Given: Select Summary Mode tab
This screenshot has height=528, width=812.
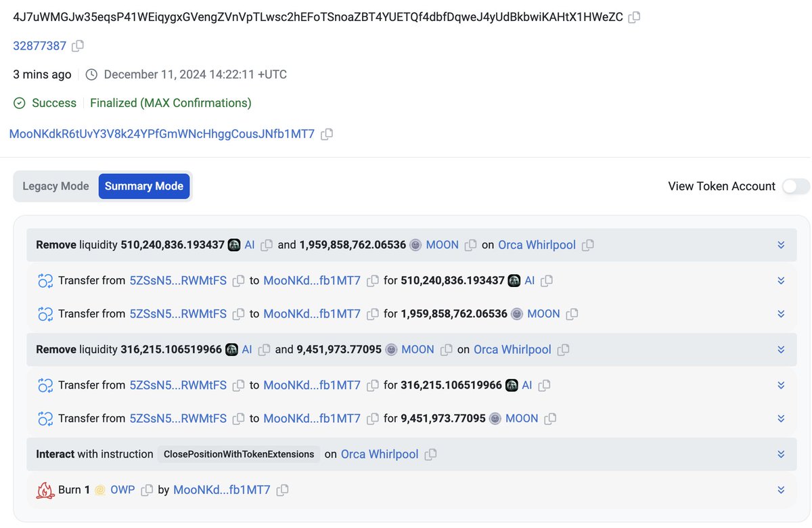Looking at the screenshot, I should coord(144,186).
